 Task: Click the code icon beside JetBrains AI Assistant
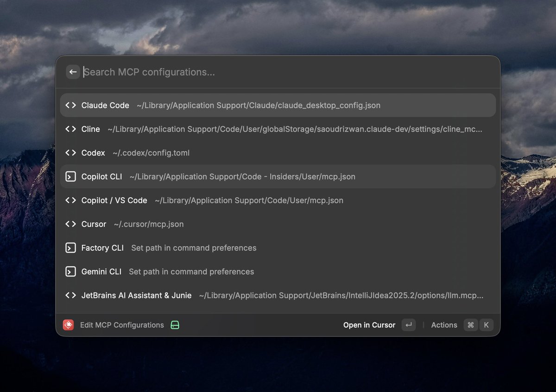click(x=70, y=295)
